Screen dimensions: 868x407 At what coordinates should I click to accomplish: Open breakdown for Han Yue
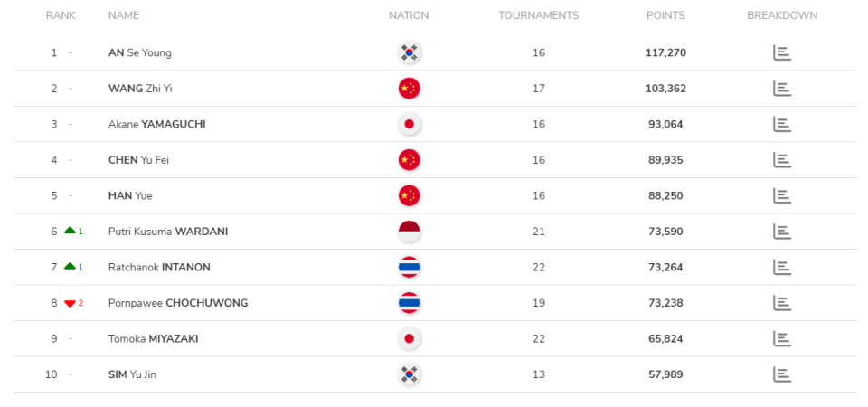click(x=782, y=195)
